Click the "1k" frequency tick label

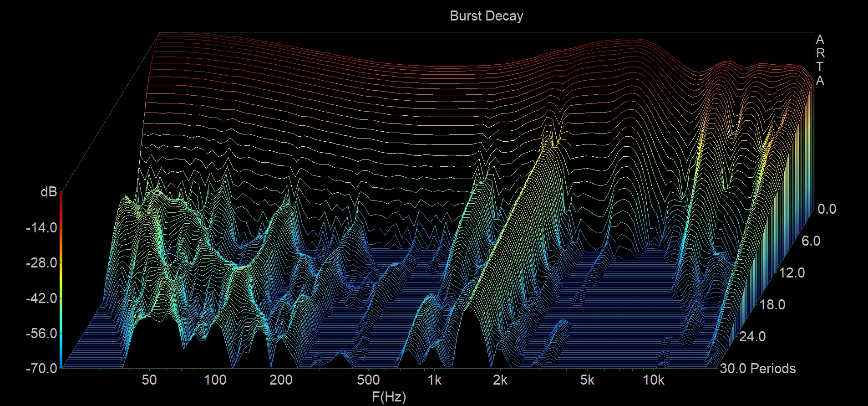tap(434, 380)
